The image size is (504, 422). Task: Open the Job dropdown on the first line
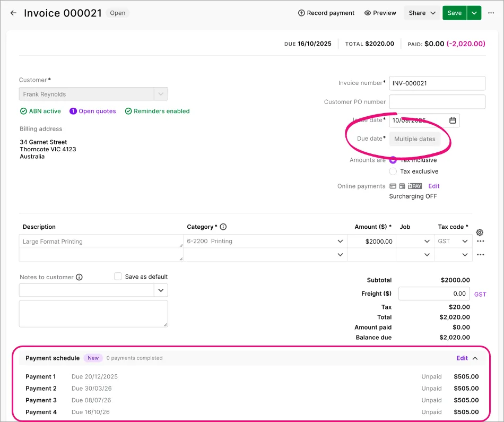[427, 241]
